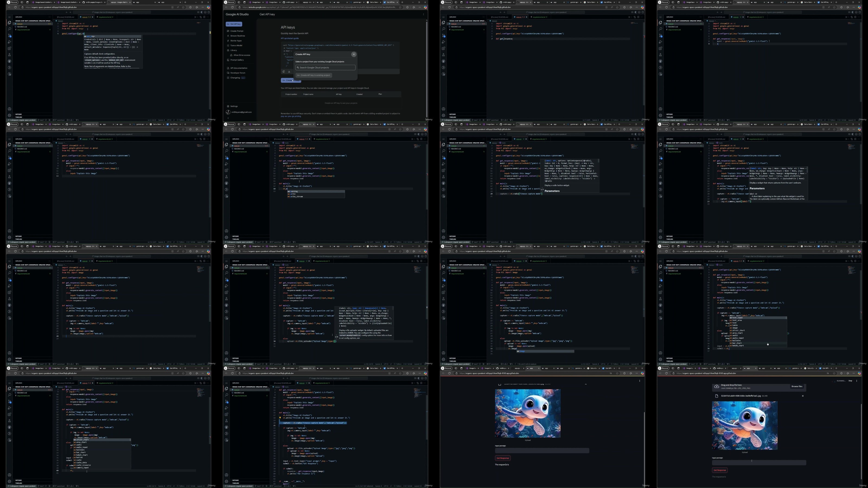Viewport: 868px width, 488px height.
Task: Toggle primary sidebar in api_key tooltip VS Code frame
Action: tap(202, 12)
